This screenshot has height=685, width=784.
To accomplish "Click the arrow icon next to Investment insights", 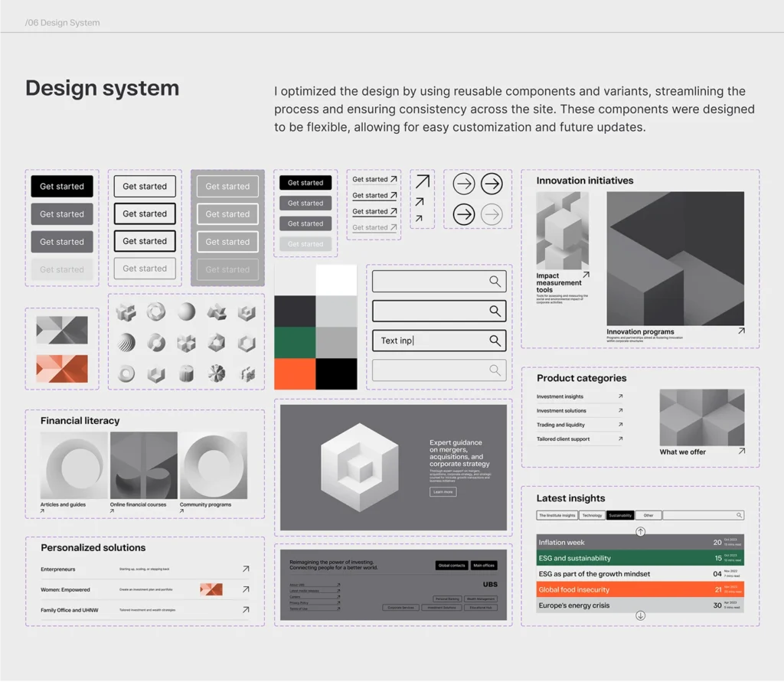I will point(620,396).
